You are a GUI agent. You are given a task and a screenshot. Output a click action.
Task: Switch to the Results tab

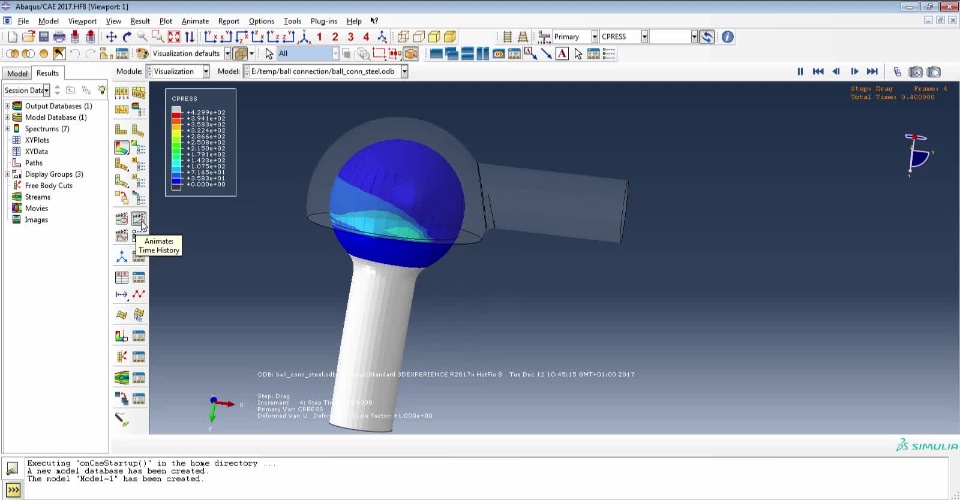point(47,73)
